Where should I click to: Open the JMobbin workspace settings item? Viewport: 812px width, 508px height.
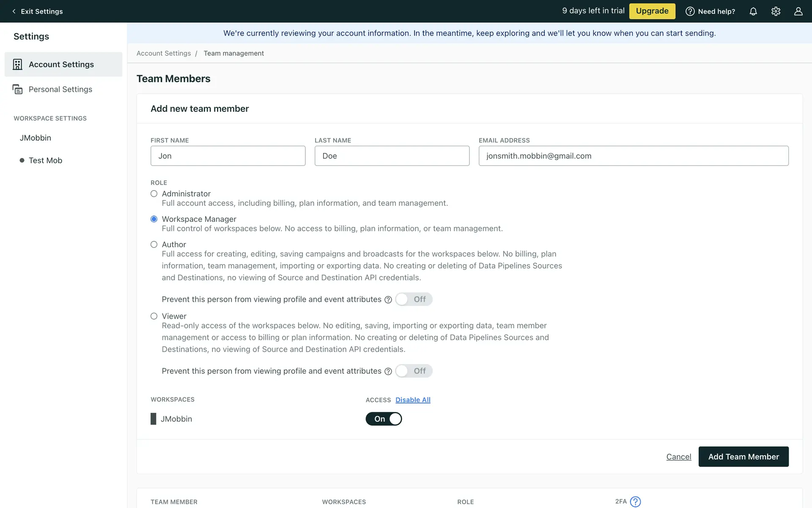click(x=36, y=138)
